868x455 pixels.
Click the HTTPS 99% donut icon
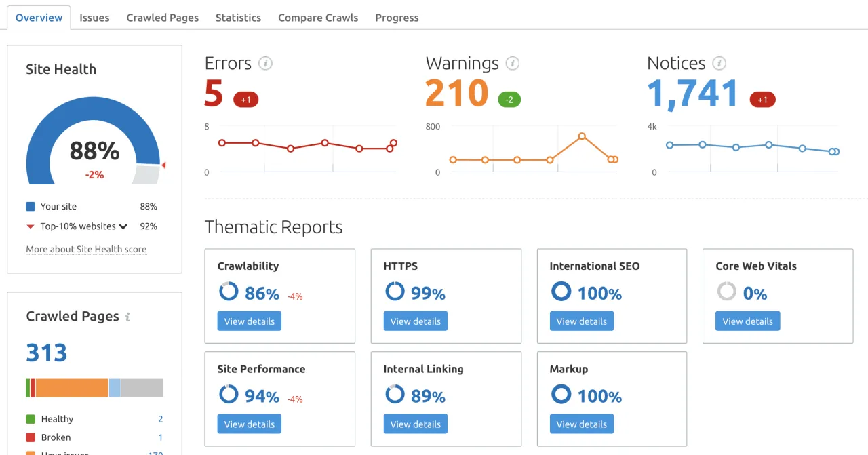(x=395, y=292)
